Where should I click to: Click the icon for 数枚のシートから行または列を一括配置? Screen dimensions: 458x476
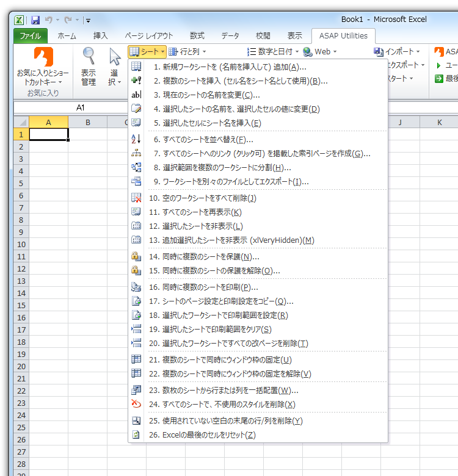tap(136, 390)
